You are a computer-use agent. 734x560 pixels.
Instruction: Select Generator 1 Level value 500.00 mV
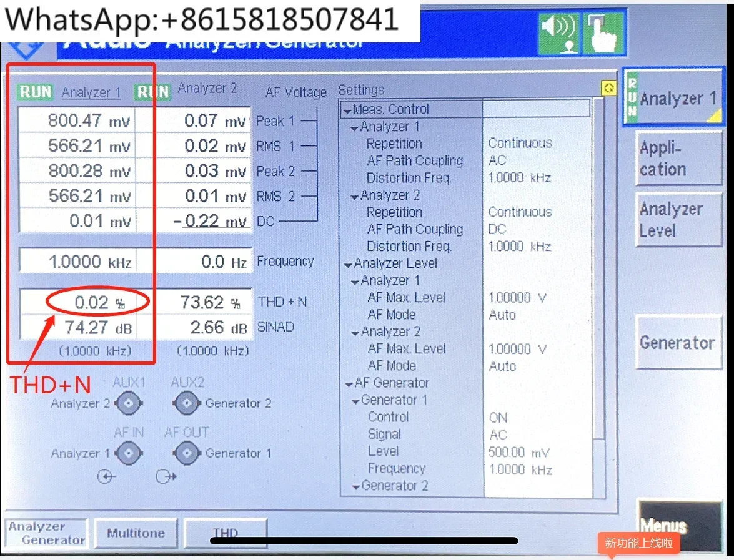[518, 453]
